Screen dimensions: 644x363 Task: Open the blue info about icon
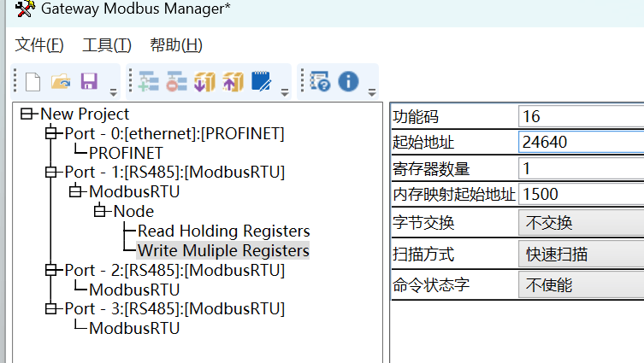[348, 81]
